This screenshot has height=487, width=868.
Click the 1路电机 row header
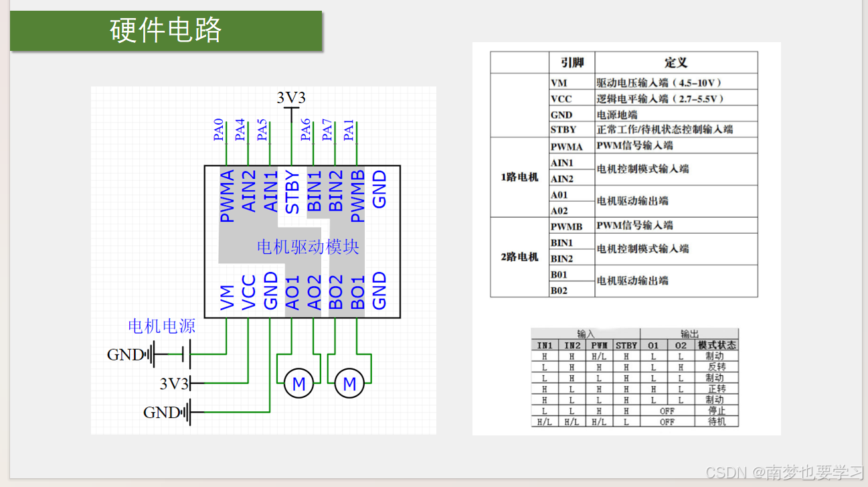pos(519,178)
